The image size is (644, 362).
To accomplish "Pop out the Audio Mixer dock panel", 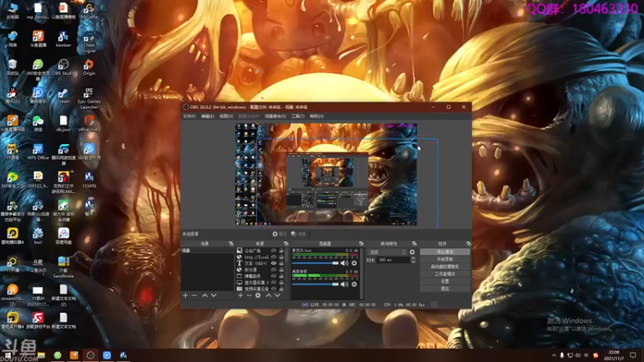I will [361, 244].
